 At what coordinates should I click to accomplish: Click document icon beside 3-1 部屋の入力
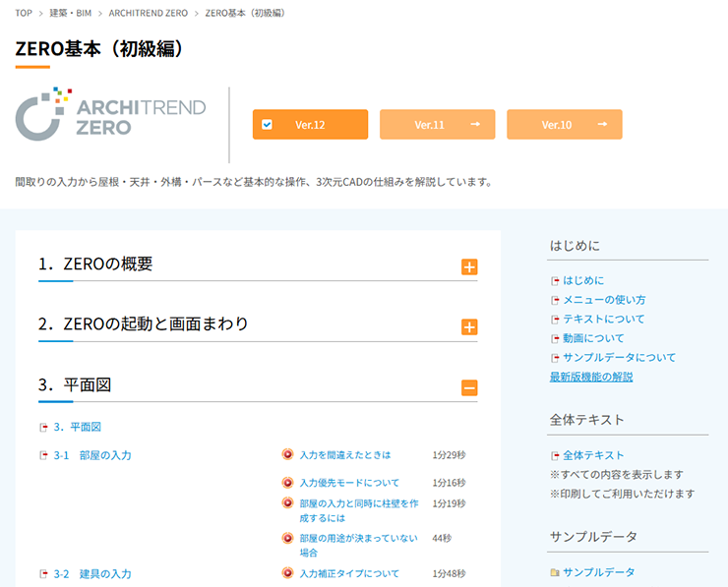coord(43,455)
